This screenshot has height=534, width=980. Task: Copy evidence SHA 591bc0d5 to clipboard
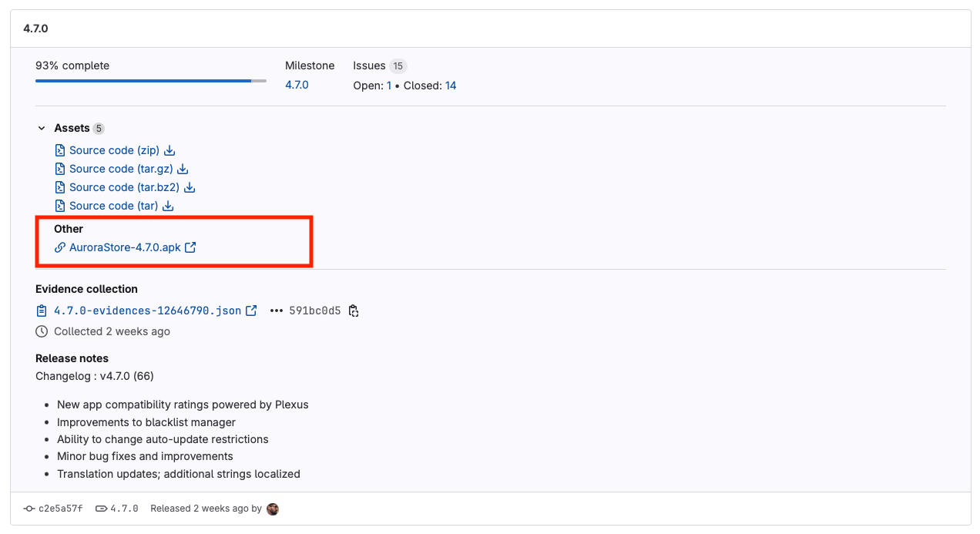point(354,311)
